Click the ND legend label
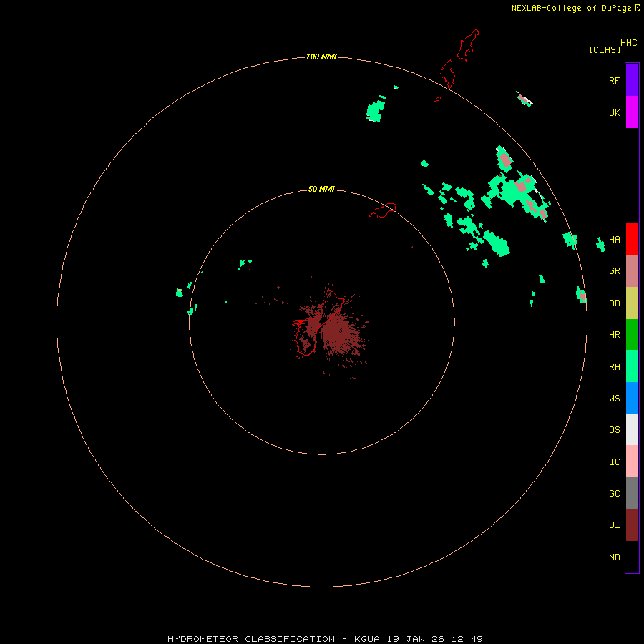This screenshot has height=644, width=644. click(x=615, y=557)
